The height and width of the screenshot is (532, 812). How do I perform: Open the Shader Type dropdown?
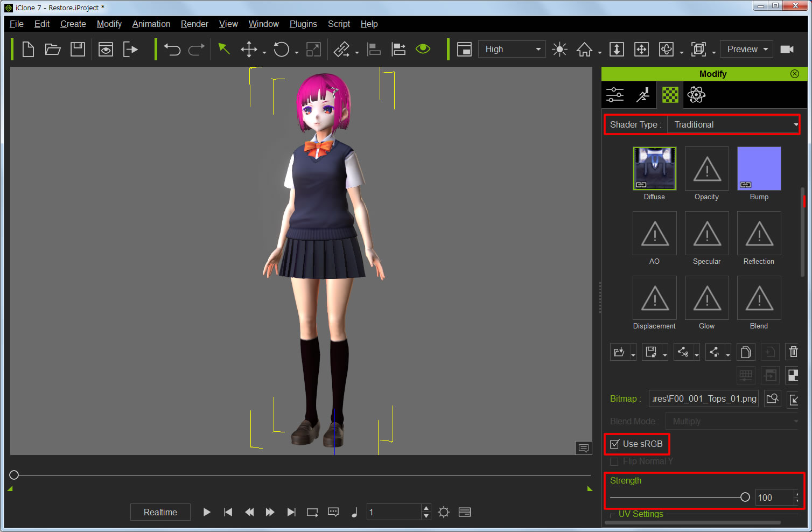tap(733, 124)
